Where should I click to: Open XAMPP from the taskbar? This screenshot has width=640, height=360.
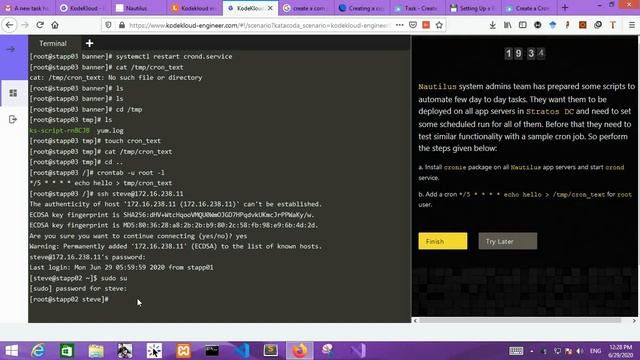tap(183, 351)
